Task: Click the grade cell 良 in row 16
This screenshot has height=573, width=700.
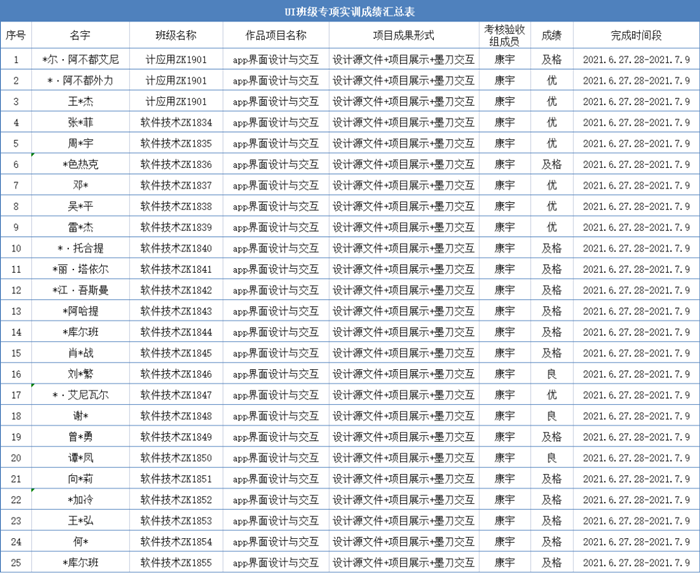Action: [x=552, y=374]
